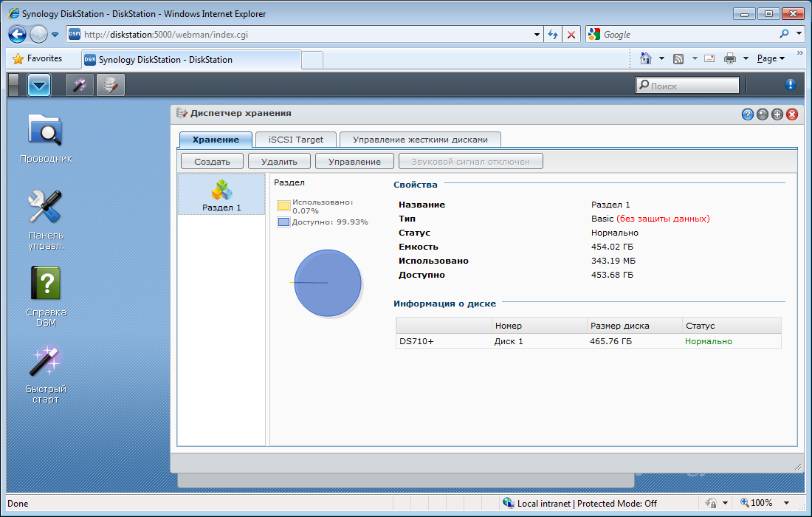Click the Звуковой сигнал отключен button
Viewport: 812px width, 517px height.
click(x=471, y=161)
